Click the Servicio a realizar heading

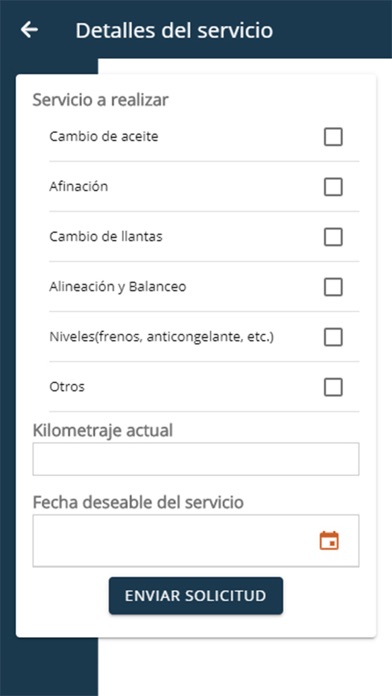(x=100, y=100)
